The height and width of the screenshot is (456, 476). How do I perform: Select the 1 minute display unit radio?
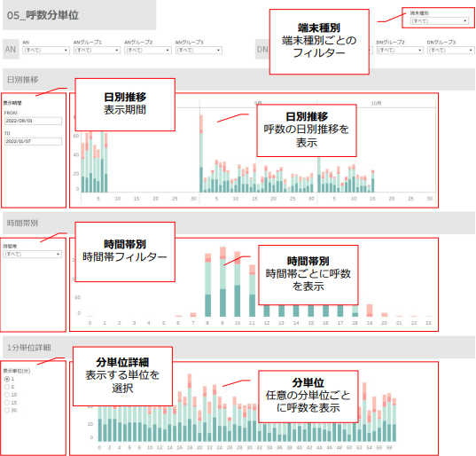(7, 379)
